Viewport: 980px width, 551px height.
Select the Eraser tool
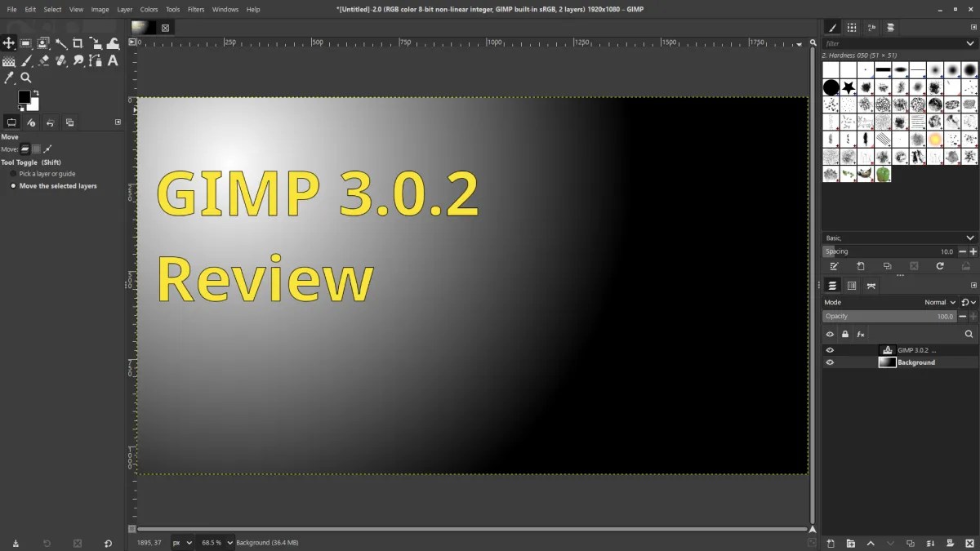coord(43,60)
